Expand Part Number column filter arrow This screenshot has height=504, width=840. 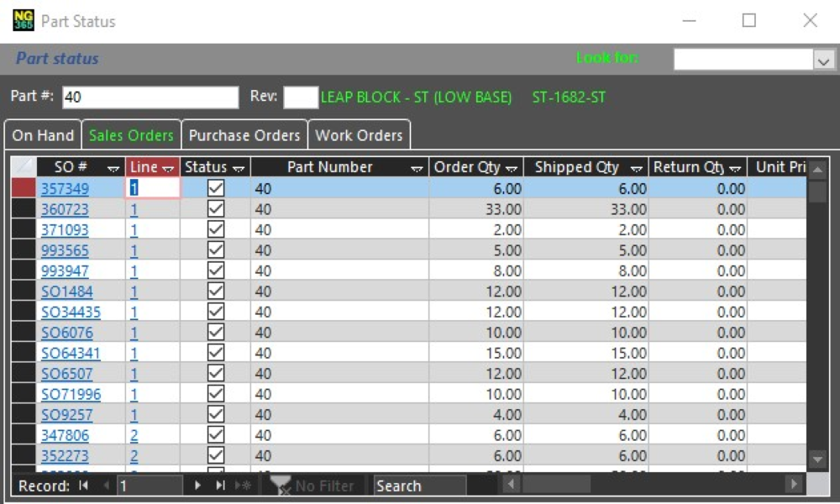[417, 168]
